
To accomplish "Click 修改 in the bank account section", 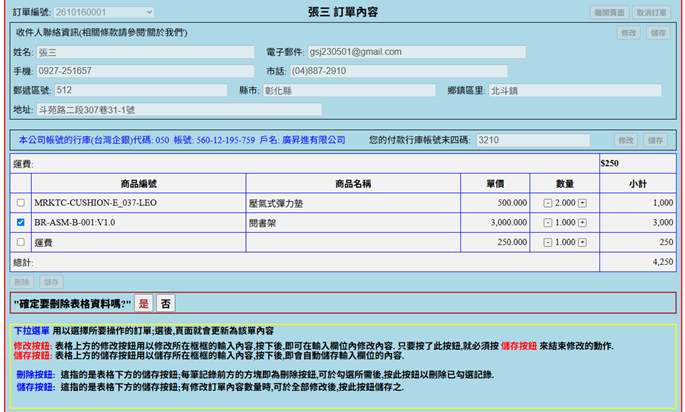I will pos(626,140).
